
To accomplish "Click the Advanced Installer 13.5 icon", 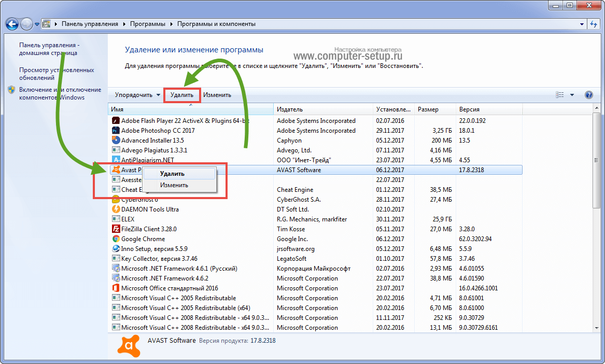I will [x=116, y=141].
